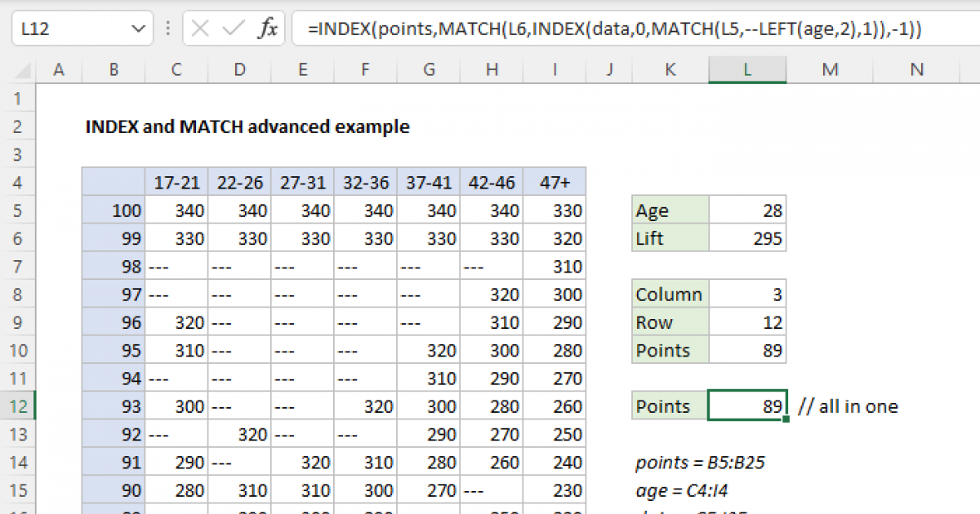Image resolution: width=980 pixels, height=514 pixels.
Task: Select cell L6 containing the Lift value 295
Action: click(x=747, y=238)
